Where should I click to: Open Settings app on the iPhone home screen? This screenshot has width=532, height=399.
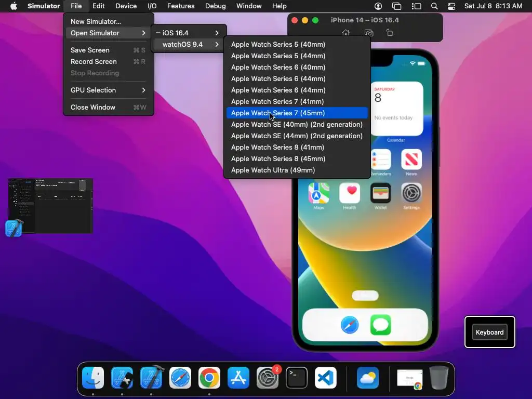[x=411, y=193]
